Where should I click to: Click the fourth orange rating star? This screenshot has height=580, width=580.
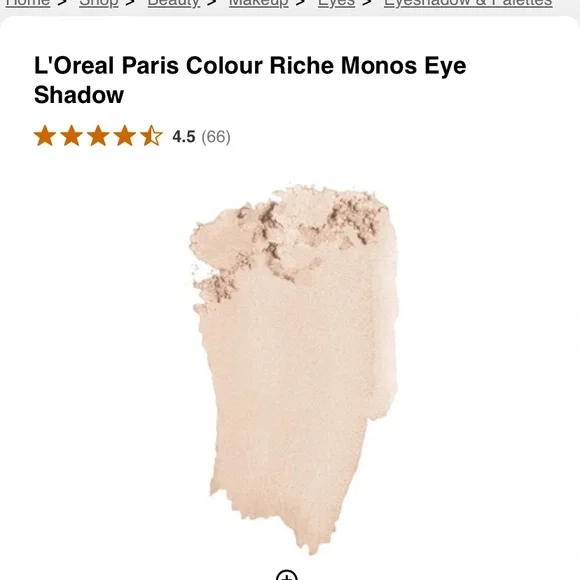point(125,136)
